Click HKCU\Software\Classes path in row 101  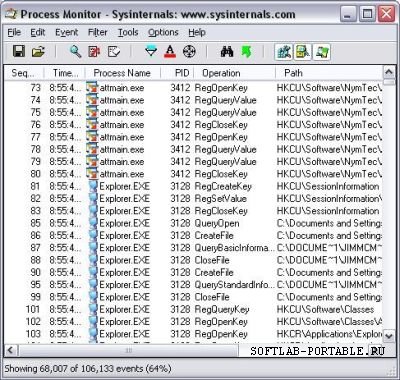click(325, 310)
